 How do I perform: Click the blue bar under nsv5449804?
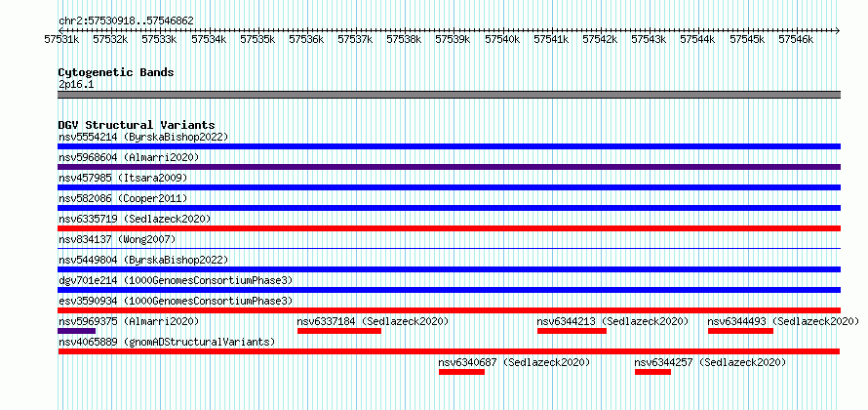(x=449, y=269)
